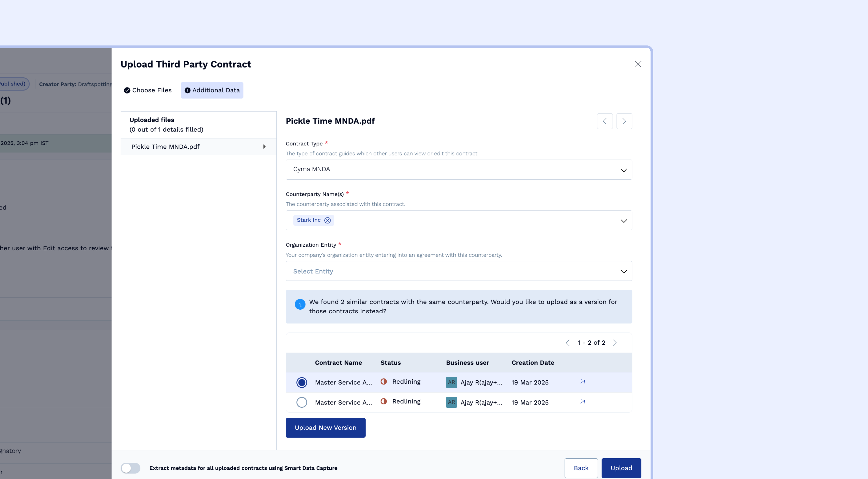The image size is (868, 479).
Task: Remove the Stark Inc counterparty tag
Action: [x=327, y=220]
